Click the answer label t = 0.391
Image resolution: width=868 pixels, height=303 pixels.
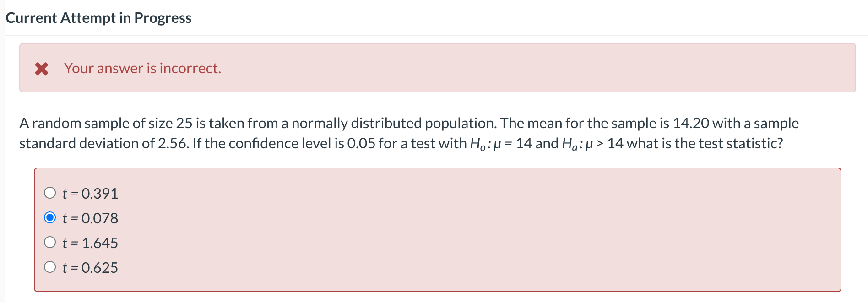90,193
